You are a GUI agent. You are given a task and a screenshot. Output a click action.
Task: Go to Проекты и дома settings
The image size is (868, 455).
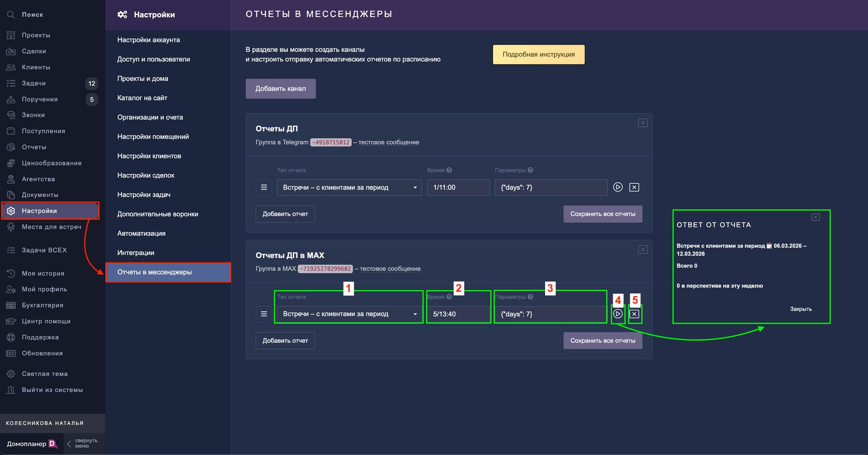click(168, 79)
